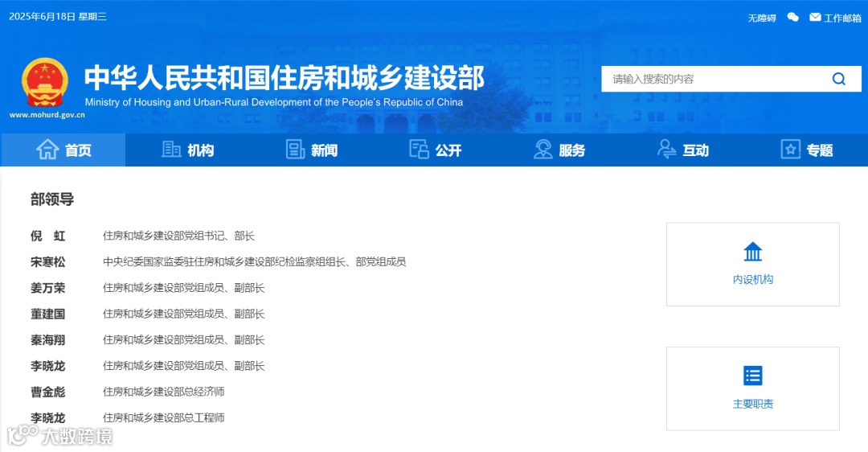Click the ministry Chinese title banner

(x=285, y=77)
